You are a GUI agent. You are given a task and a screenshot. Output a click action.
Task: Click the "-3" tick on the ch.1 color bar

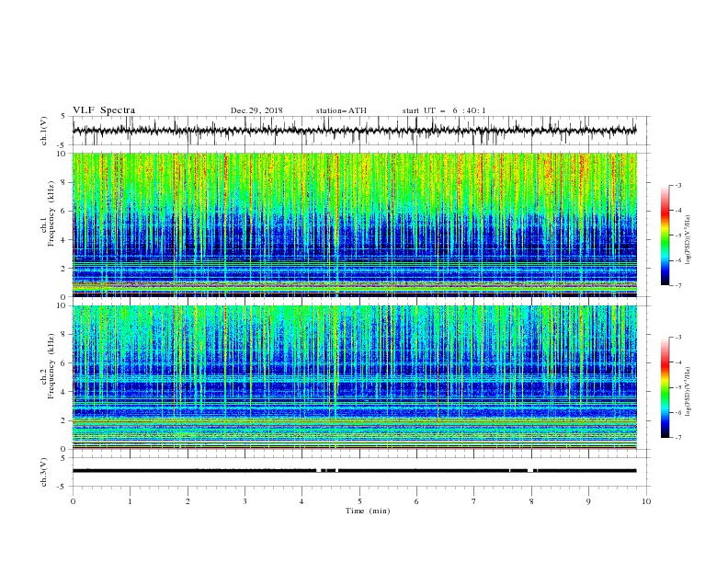677,185
